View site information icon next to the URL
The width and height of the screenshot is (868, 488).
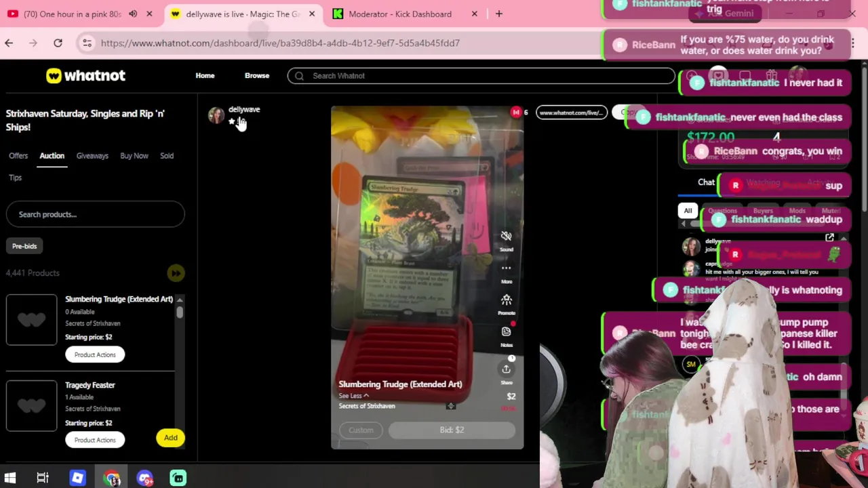[87, 43]
